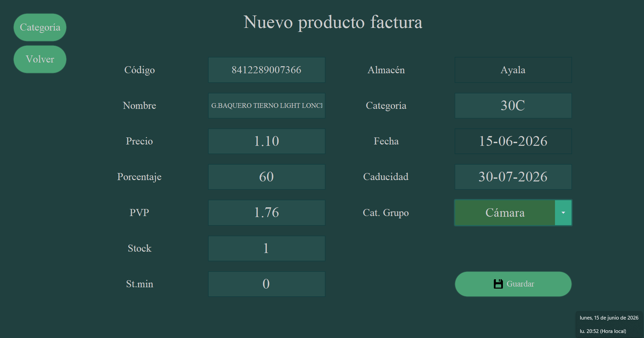The width and height of the screenshot is (644, 338).
Task: Select the Stock field showing 1
Action: [x=267, y=248]
